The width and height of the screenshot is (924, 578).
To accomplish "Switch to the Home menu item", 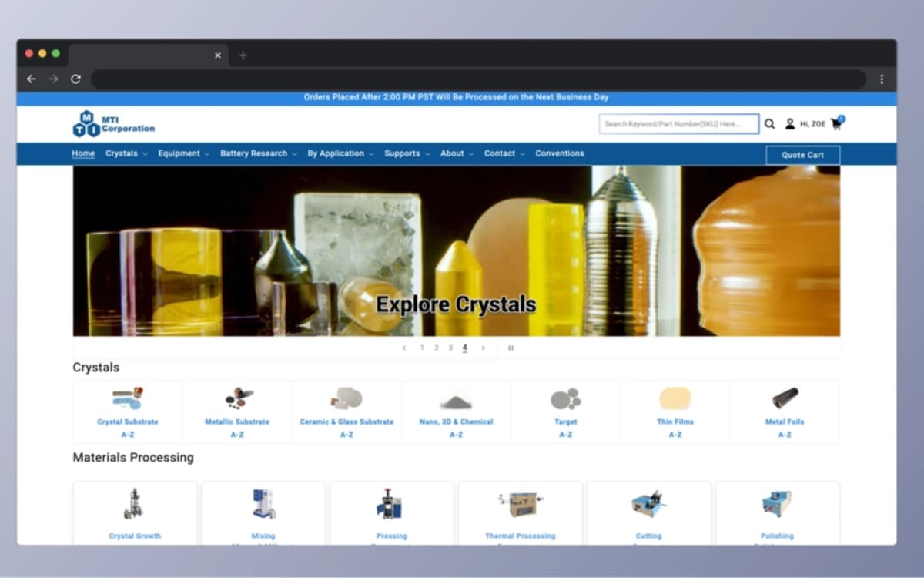I will 82,153.
